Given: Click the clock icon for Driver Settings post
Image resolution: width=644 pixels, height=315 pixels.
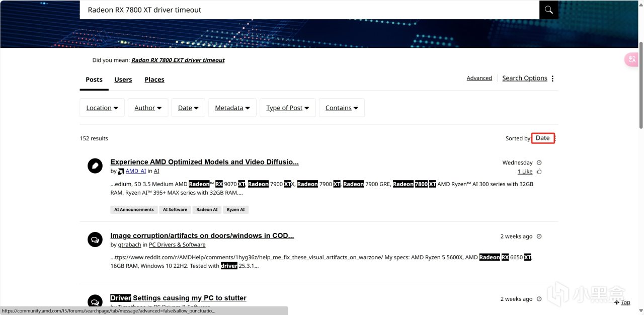Looking at the screenshot, I should pos(539,299).
